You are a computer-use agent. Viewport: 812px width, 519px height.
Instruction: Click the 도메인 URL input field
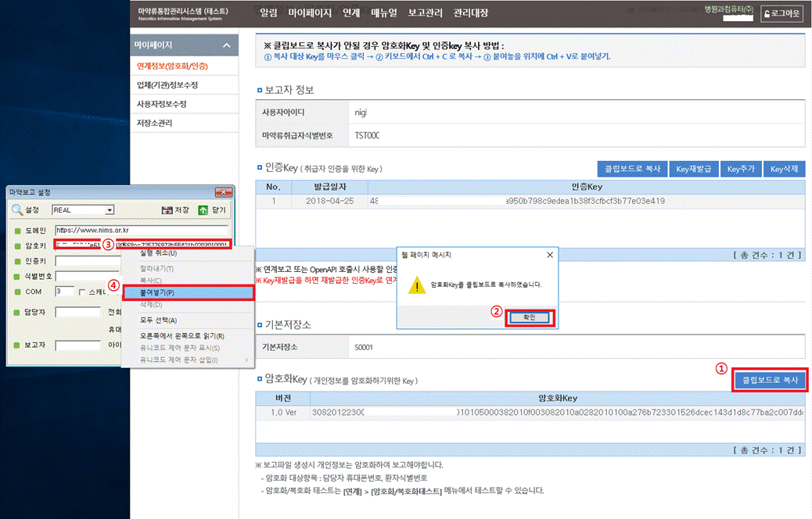coord(142,231)
